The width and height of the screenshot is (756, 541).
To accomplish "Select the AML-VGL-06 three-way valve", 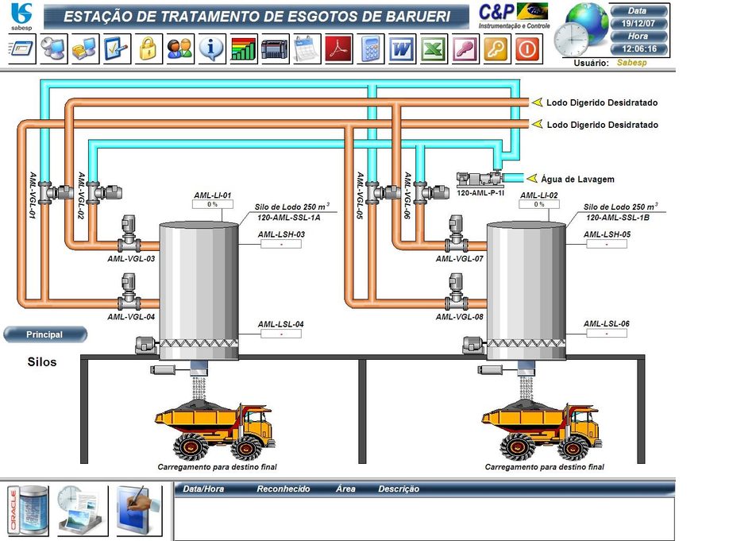I will (431, 193).
